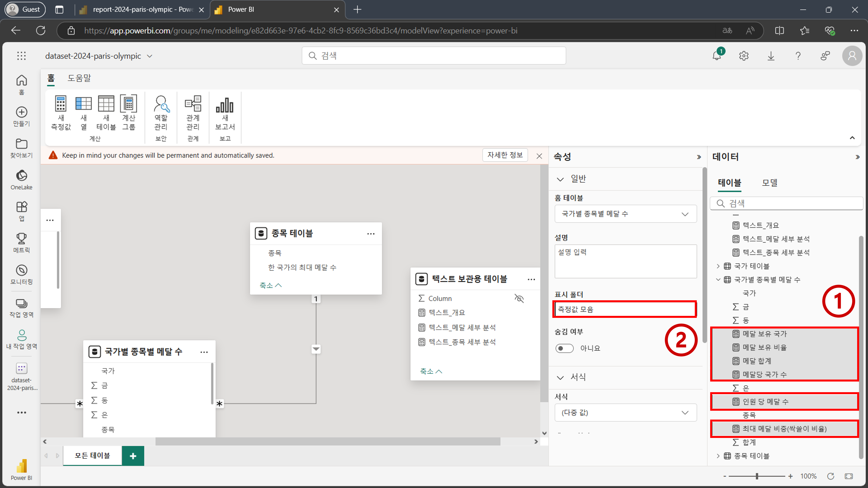This screenshot has height=488, width=868.
Task: Switch to the 모델 tab
Action: pos(770,183)
